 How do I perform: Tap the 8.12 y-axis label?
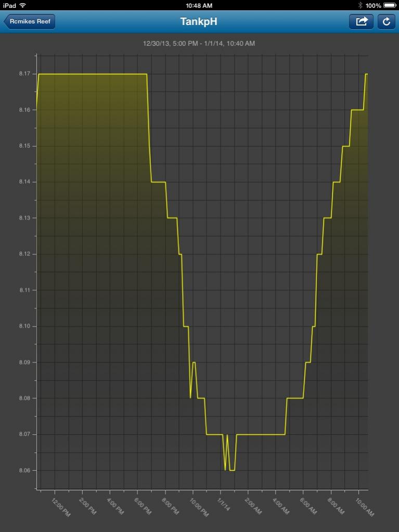point(25,254)
